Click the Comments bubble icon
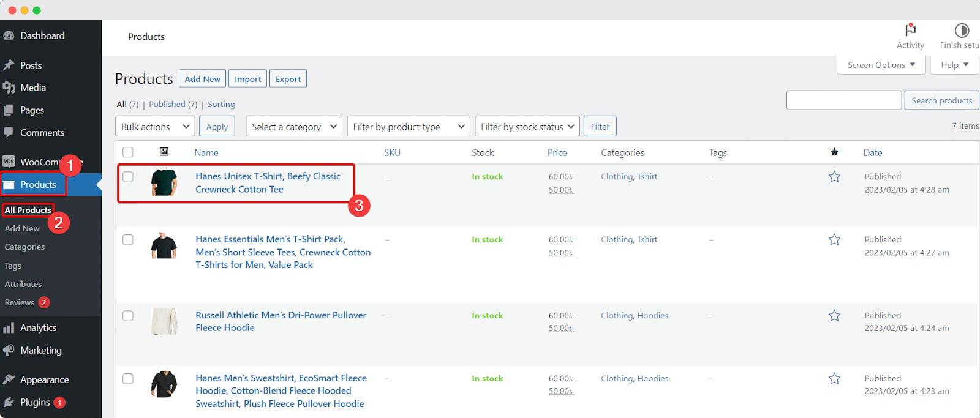Screen dimensions: 980x418 [x=9, y=132]
